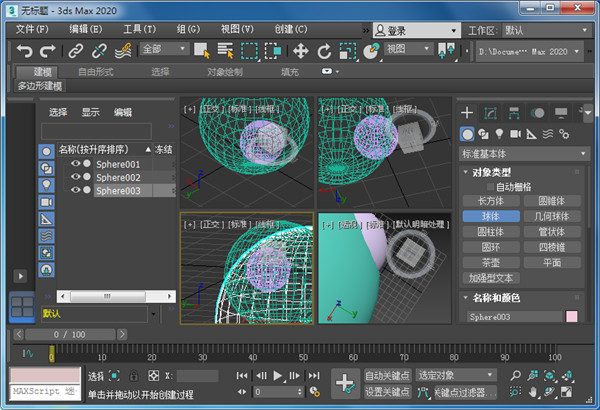Select the Move transform tool
Image resolution: width=600 pixels, height=410 pixels.
coord(300,50)
